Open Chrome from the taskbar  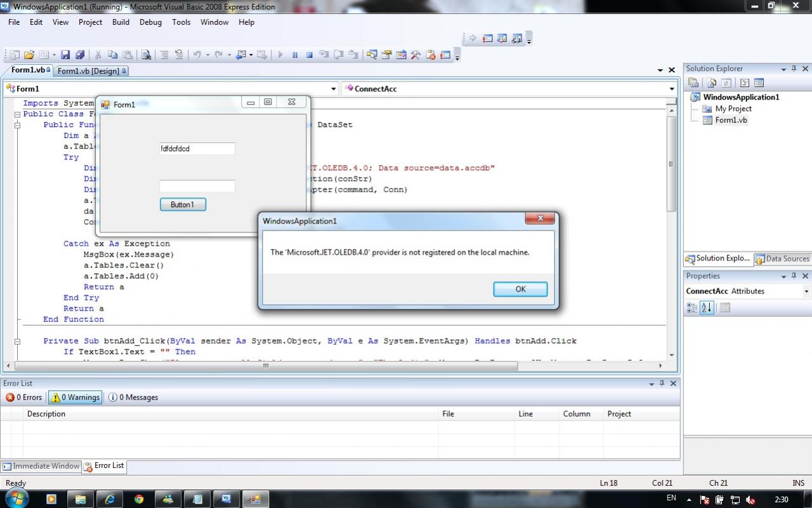(x=139, y=499)
